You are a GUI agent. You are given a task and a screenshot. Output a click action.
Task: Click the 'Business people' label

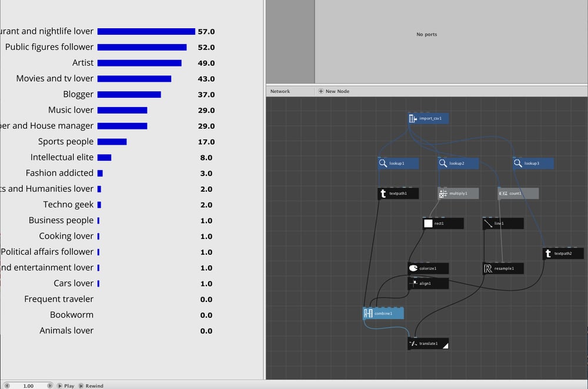pos(61,221)
